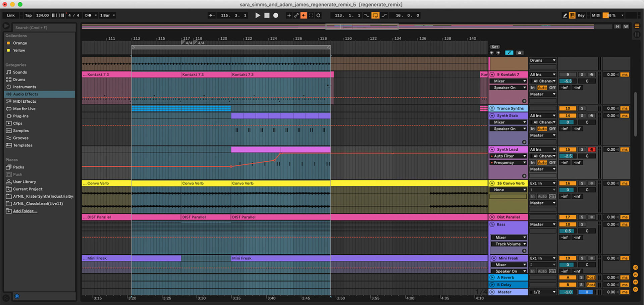Collapse the Synth Lead track header
This screenshot has width=644, height=305.
pyautogui.click(x=492, y=149)
